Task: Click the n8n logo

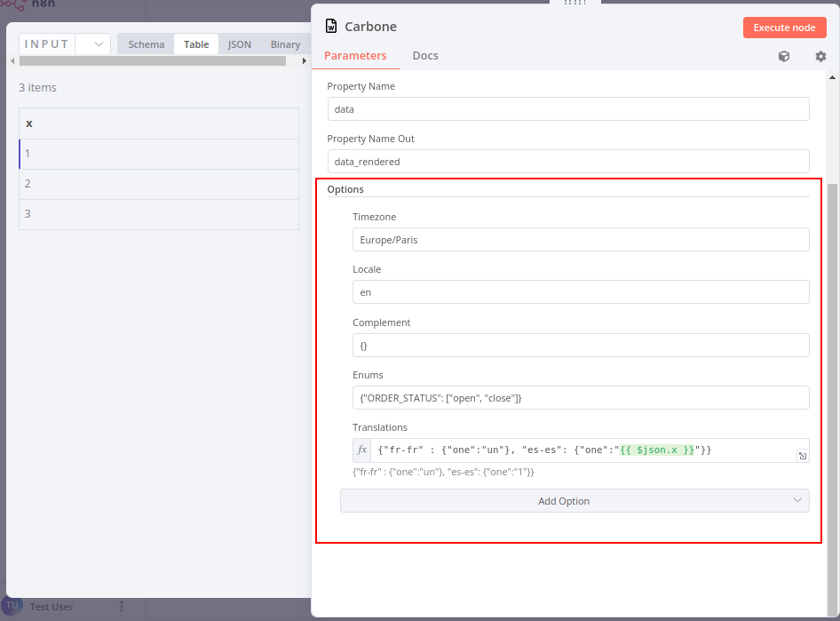Action: click(28, 4)
